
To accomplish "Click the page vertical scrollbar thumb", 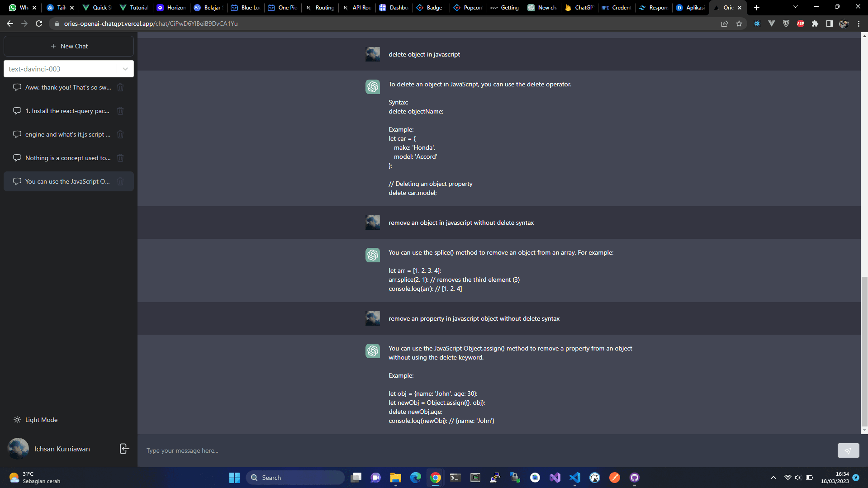I will [864, 353].
